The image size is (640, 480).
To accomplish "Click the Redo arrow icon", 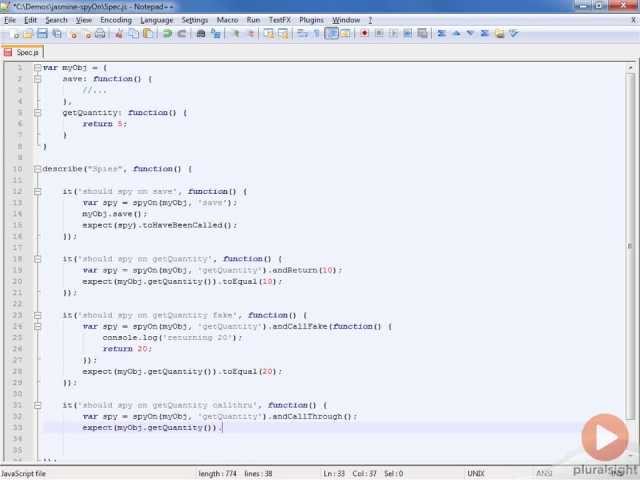I will (x=182, y=34).
